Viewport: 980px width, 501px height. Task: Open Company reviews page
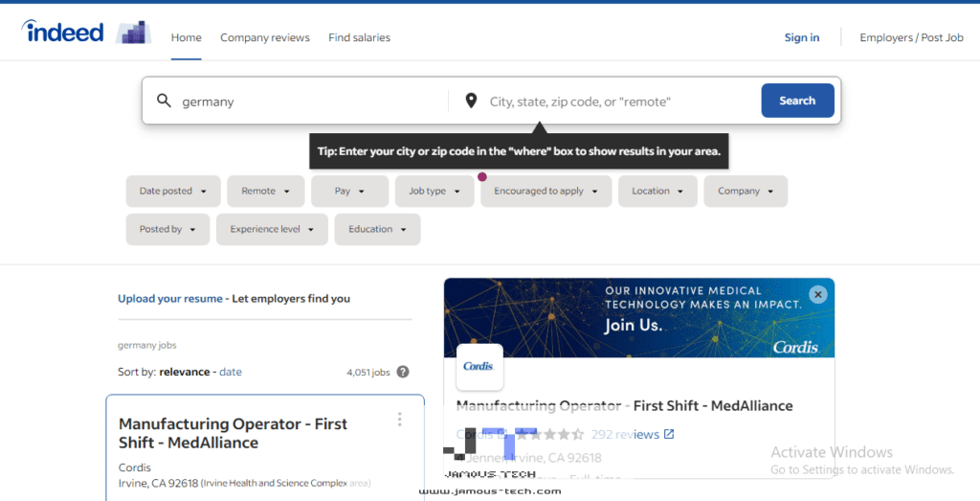(x=265, y=37)
